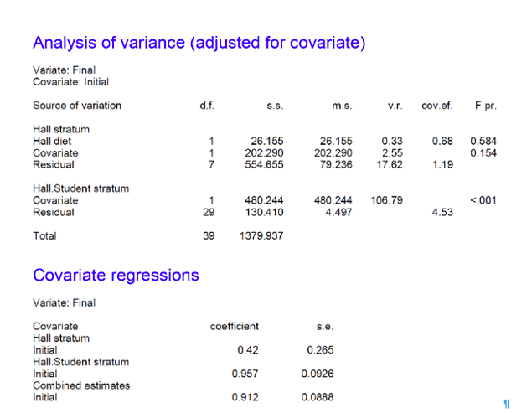Click the 'Source of variation' column header
This screenshot has width=532, height=413.
tap(77, 106)
